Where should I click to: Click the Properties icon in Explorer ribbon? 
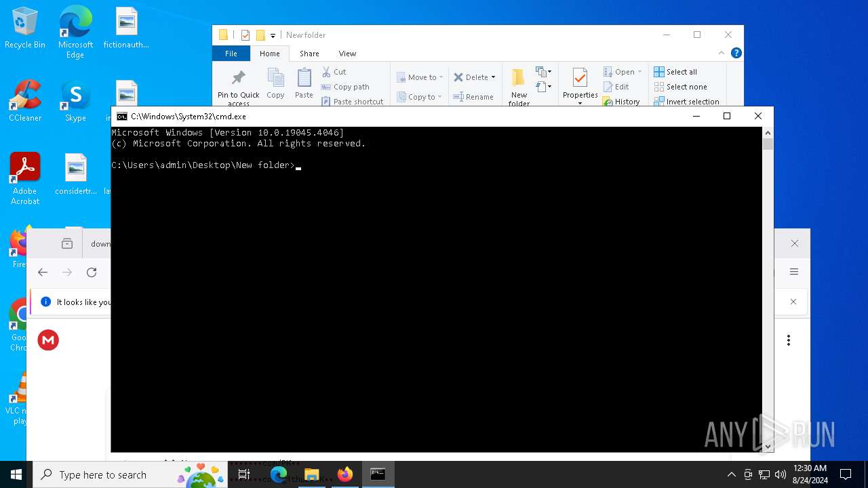[x=580, y=79]
